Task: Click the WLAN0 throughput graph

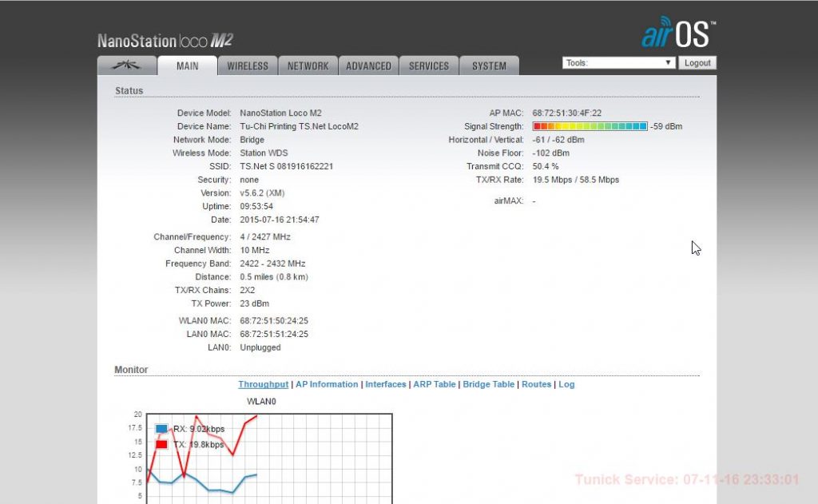Action: (x=269, y=458)
